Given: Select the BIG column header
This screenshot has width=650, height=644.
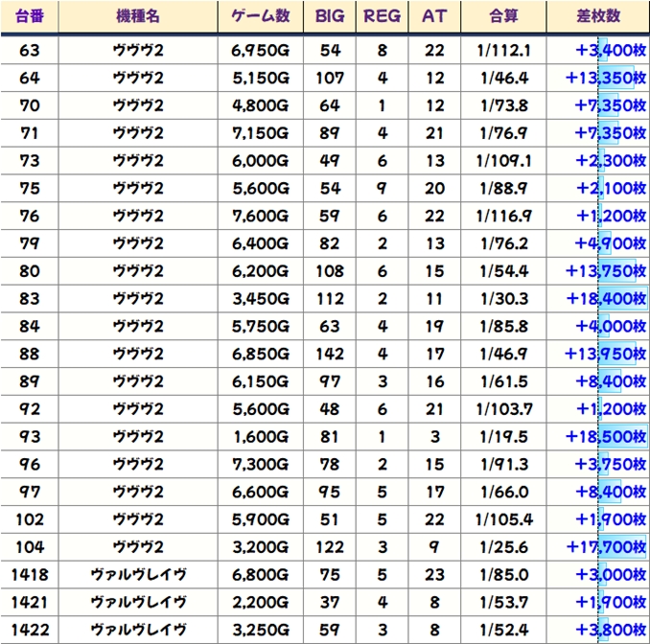Looking at the screenshot, I should (x=330, y=16).
